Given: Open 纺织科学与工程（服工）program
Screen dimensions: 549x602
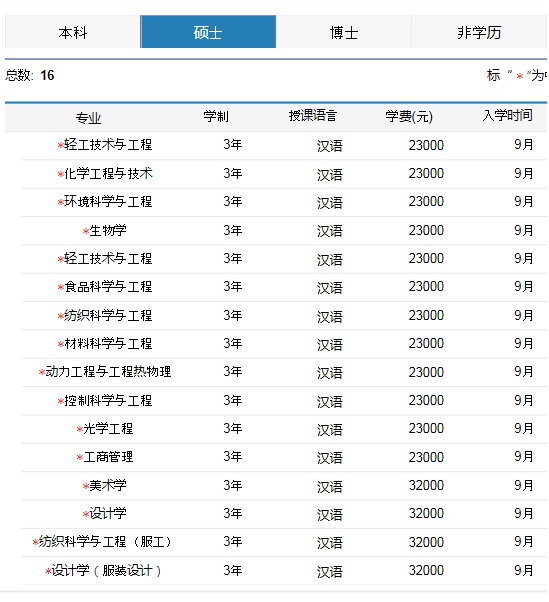Looking at the screenshot, I should (x=106, y=542).
